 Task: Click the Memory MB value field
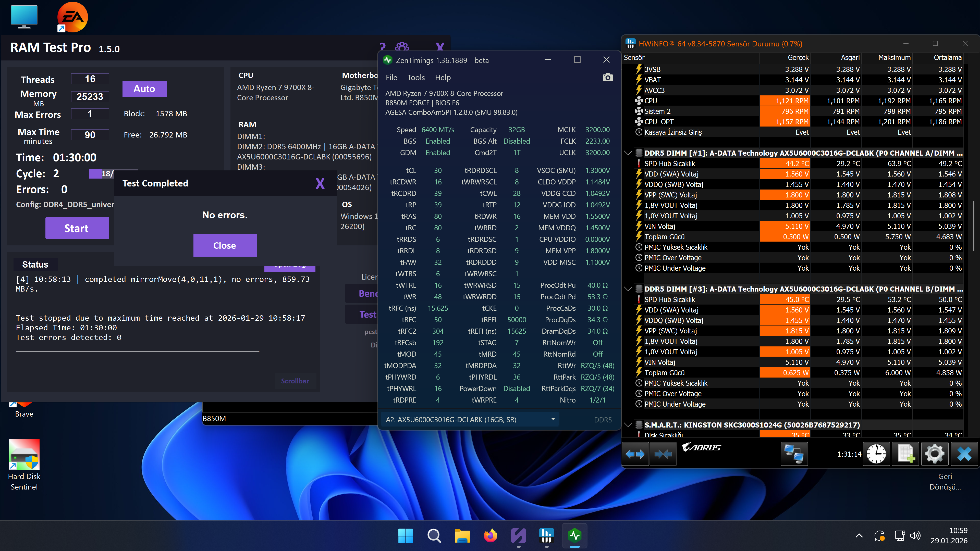point(90,97)
